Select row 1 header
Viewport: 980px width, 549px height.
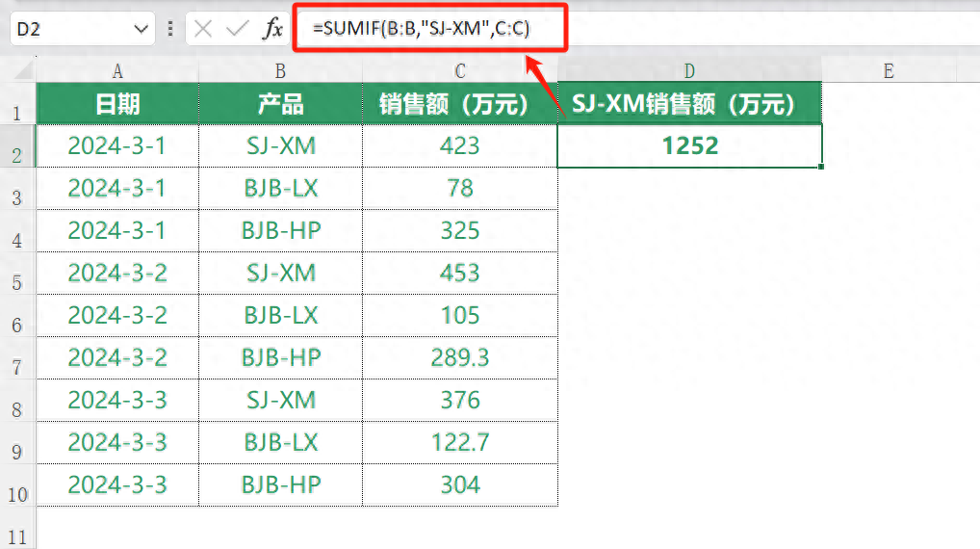[17, 104]
